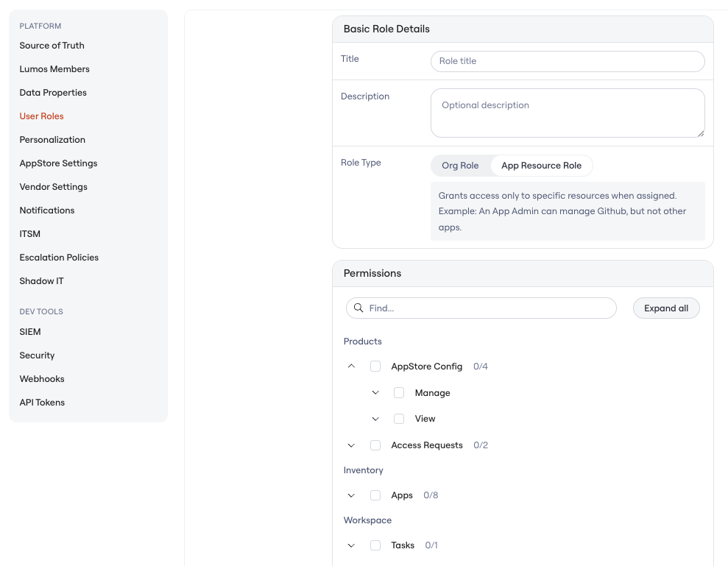This screenshot has width=728, height=566.
Task: Open Webhooks settings
Action: coord(42,379)
